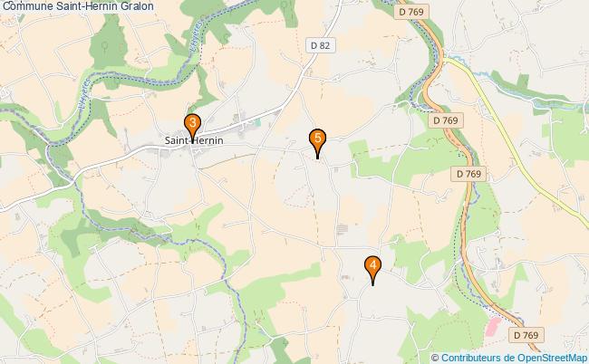The width and height of the screenshot is (589, 364).
Task: Select the D 769 label nearest the map's top edge
Action: click(411, 12)
